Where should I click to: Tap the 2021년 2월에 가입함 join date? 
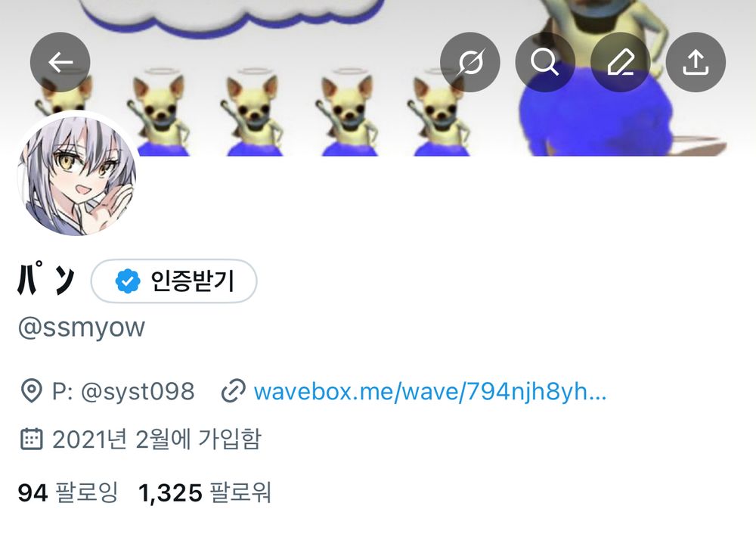point(156,439)
